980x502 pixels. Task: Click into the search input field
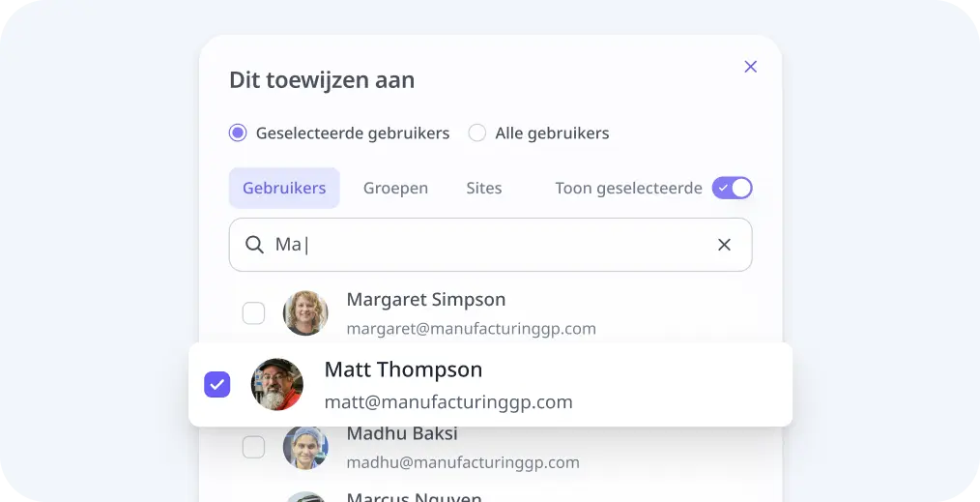click(491, 245)
